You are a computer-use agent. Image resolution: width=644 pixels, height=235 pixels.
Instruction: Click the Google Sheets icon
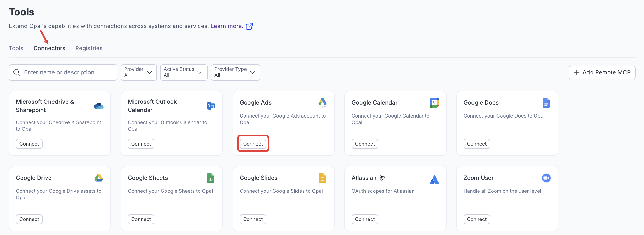tap(210, 178)
